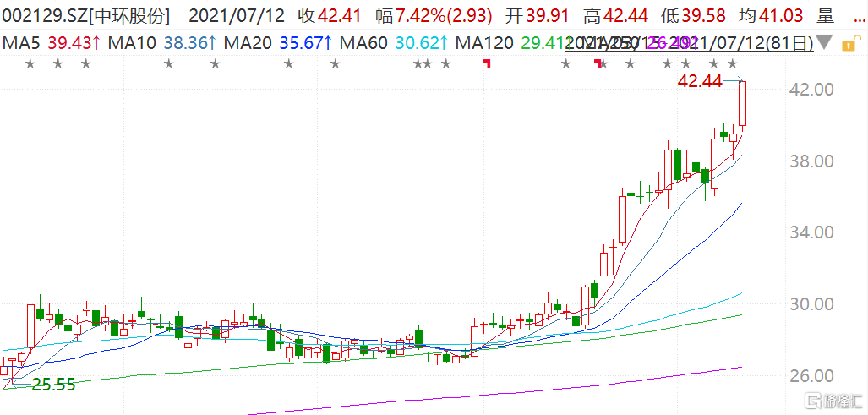The width and height of the screenshot is (868, 415).
Task: Click the red flag marker below the date range start
Action: [x=598, y=63]
